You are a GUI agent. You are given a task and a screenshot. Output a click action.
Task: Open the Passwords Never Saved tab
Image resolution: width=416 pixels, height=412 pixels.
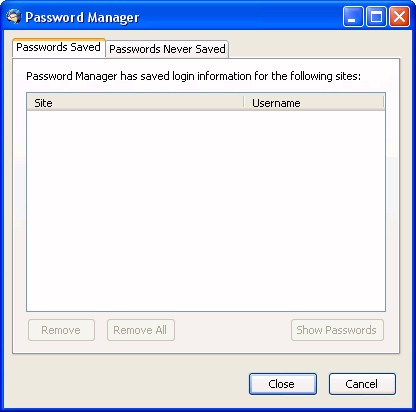(x=167, y=49)
